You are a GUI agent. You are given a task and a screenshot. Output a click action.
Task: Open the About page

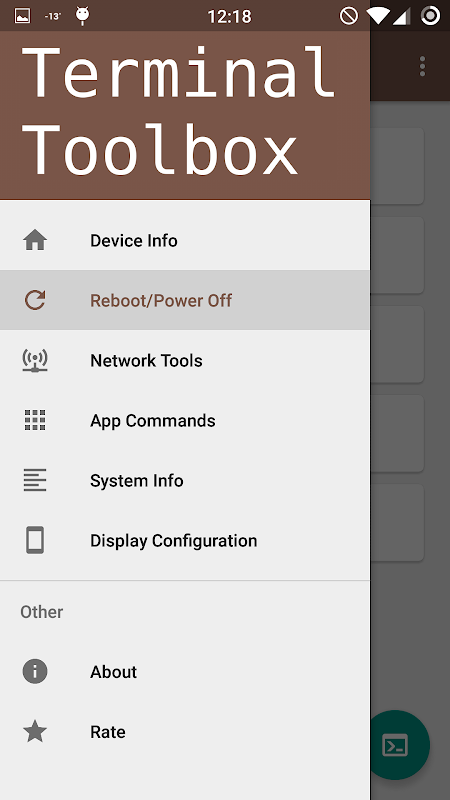click(185, 671)
